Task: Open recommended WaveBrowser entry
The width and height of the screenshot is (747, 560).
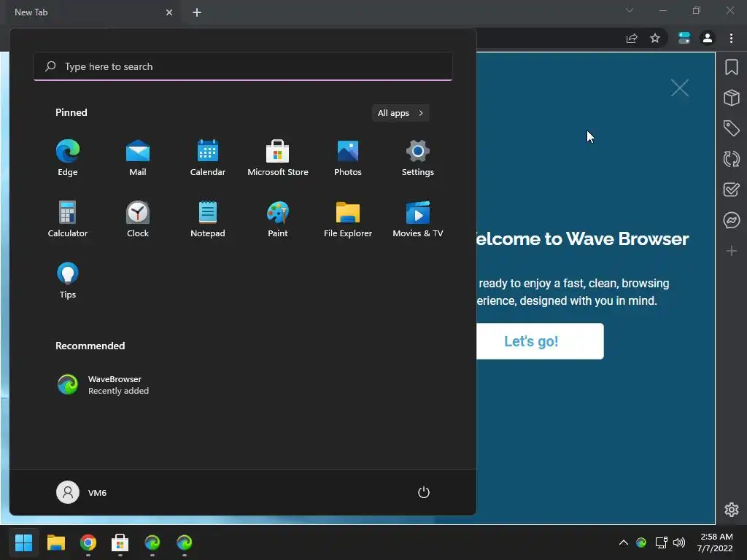Action: tap(103, 385)
